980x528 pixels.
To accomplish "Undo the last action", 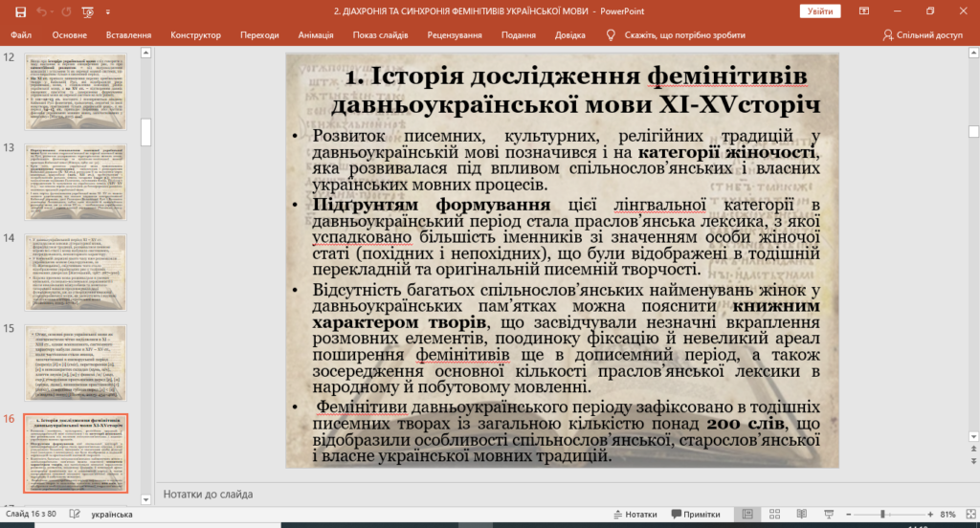I will click(41, 11).
